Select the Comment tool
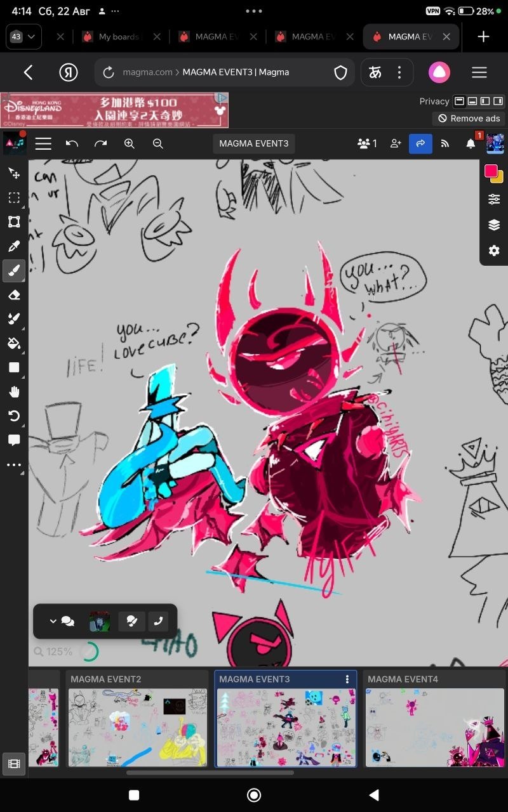The height and width of the screenshot is (812, 508). pyautogui.click(x=14, y=440)
